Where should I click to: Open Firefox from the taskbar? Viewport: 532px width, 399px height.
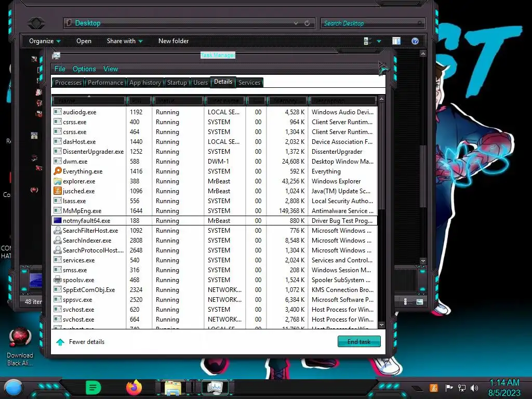(x=134, y=388)
